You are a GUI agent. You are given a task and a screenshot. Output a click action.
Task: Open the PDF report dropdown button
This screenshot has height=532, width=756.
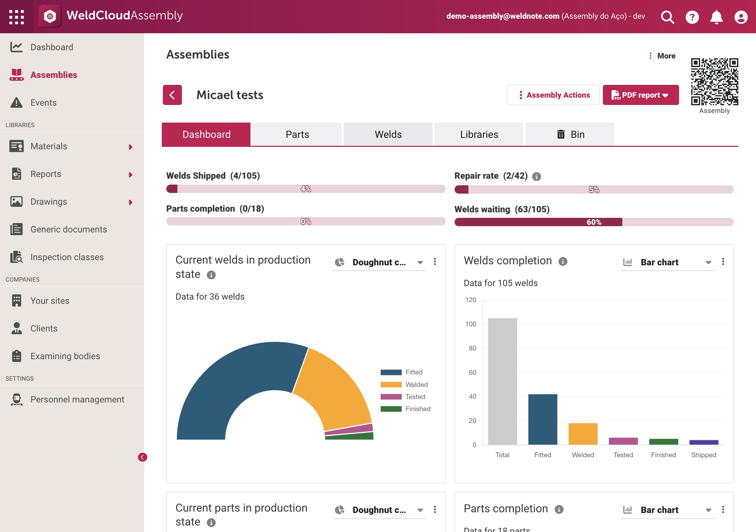pos(641,95)
